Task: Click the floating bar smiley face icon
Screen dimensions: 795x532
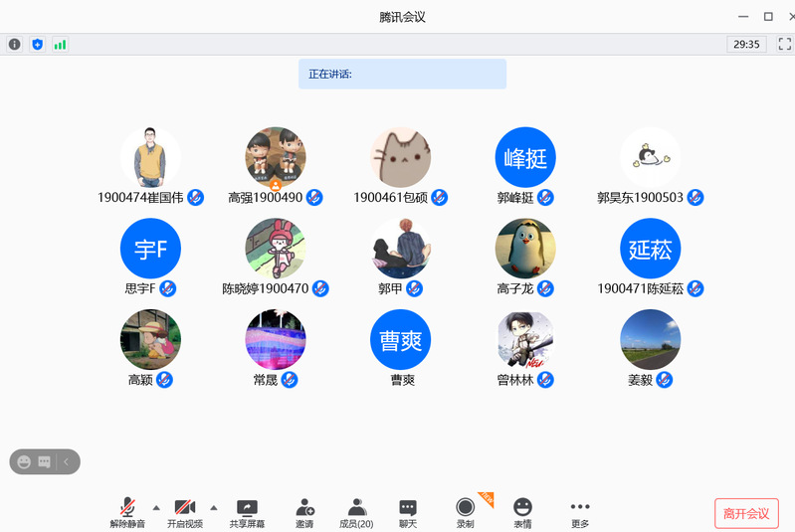Action: pyautogui.click(x=24, y=461)
